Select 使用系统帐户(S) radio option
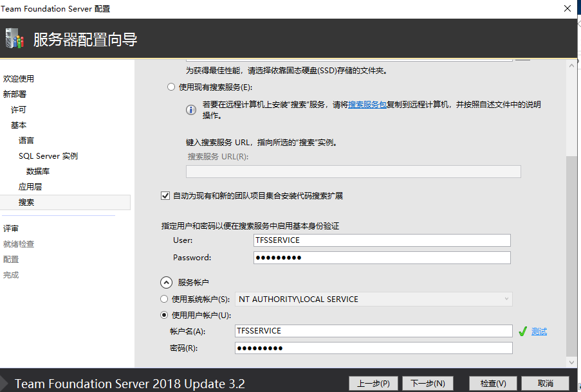 (x=164, y=299)
